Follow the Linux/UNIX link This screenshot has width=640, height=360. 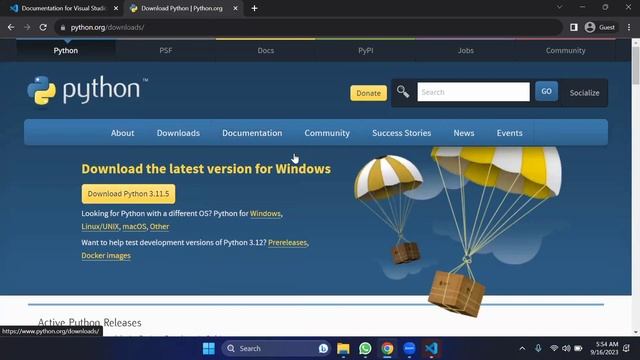pos(100,227)
